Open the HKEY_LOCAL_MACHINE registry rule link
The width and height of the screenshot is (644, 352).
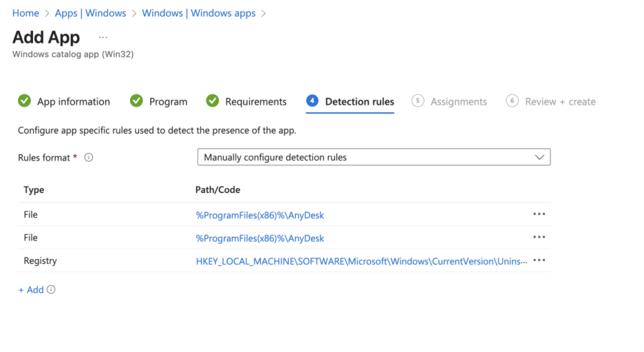point(361,261)
